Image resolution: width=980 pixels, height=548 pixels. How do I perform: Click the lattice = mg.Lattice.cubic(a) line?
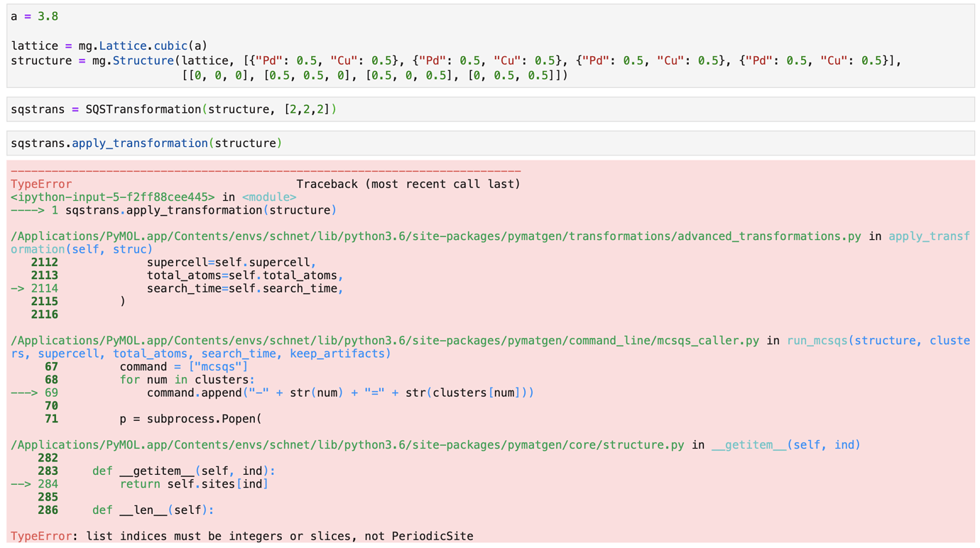pyautogui.click(x=109, y=45)
